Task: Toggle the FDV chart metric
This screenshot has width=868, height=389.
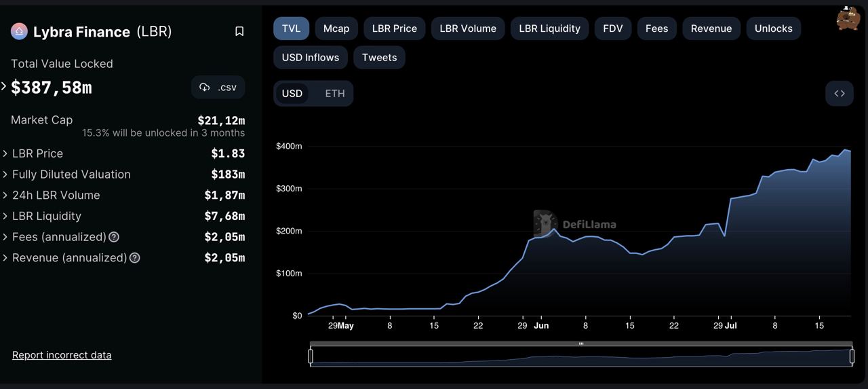Action: (x=613, y=29)
